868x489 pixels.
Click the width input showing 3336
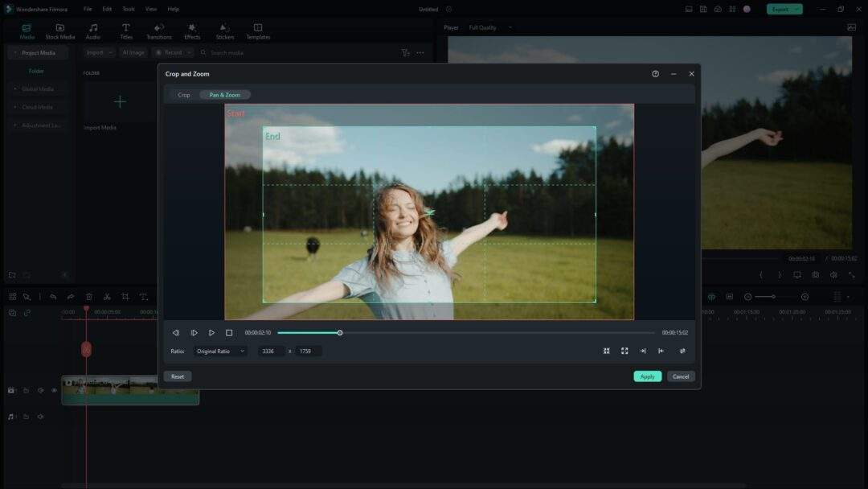click(272, 351)
